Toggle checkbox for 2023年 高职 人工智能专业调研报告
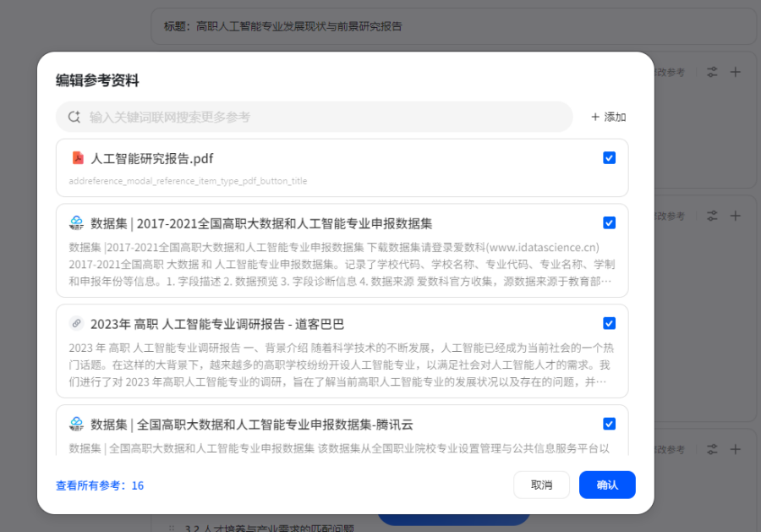 [x=609, y=324]
